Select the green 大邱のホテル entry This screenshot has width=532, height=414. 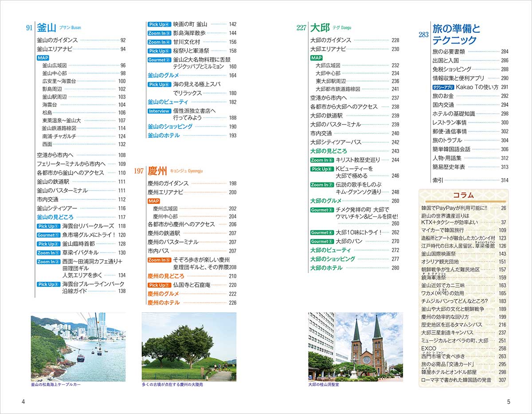pyautogui.click(x=326, y=268)
